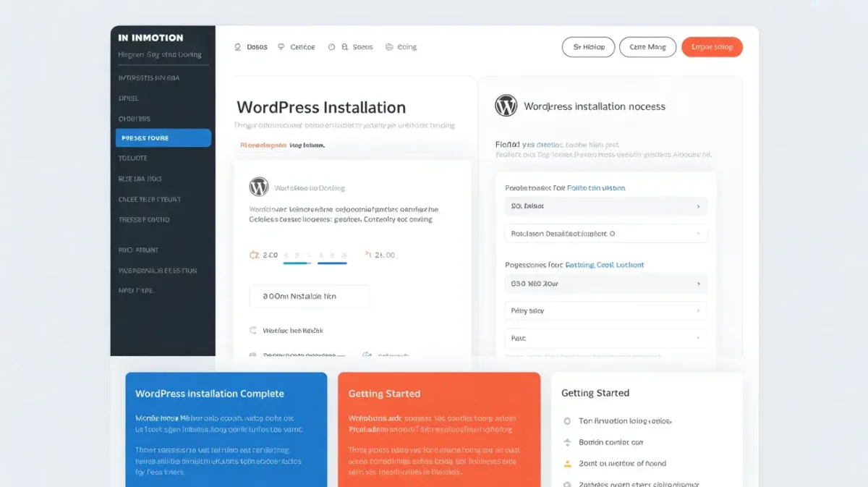This screenshot has width=868, height=487.
Task: Click the refresh icon below the install field
Action: 253,330
